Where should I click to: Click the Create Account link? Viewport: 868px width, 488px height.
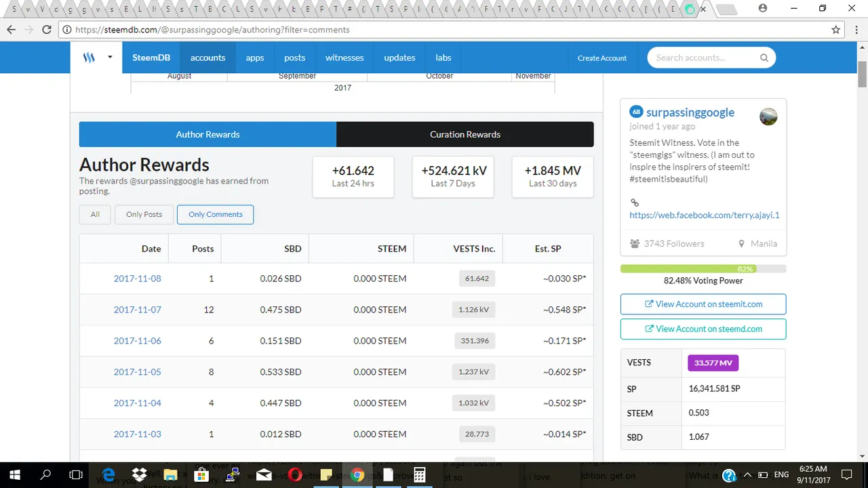tap(602, 58)
